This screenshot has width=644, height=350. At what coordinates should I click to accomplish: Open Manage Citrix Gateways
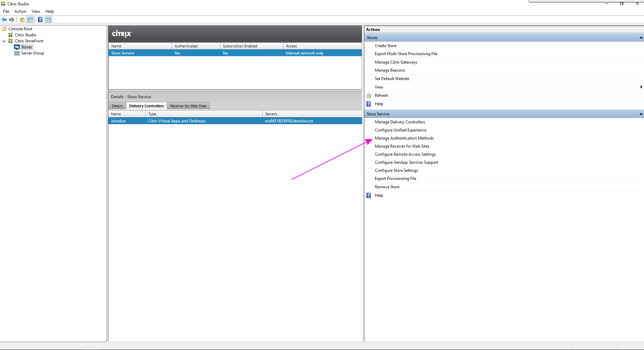click(x=396, y=62)
